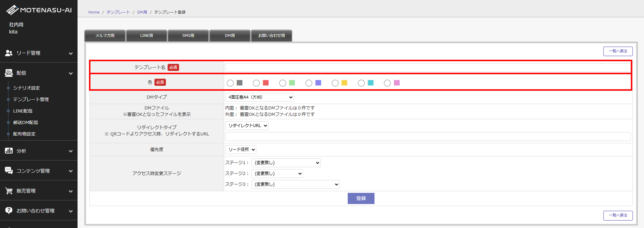Click the コンテンツ管理 chat bubbles icon
Image resolution: width=644 pixels, height=228 pixels.
(9, 171)
